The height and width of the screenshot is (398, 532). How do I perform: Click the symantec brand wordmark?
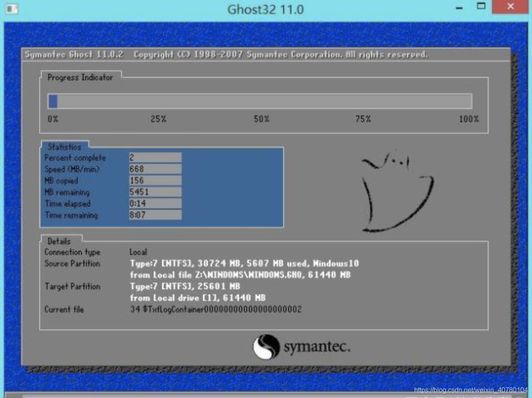317,347
